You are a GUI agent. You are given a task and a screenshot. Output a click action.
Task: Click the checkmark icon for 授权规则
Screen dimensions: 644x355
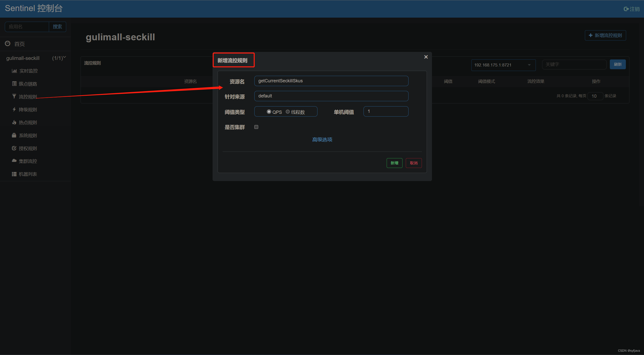pos(14,148)
